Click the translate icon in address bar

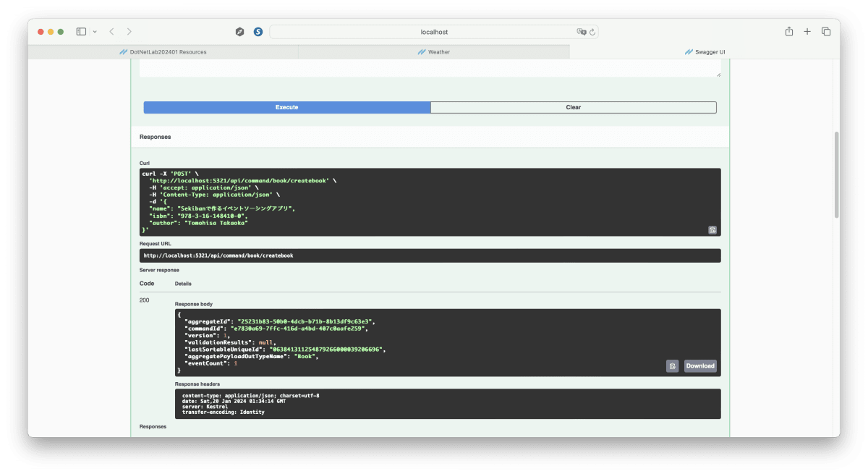point(581,32)
